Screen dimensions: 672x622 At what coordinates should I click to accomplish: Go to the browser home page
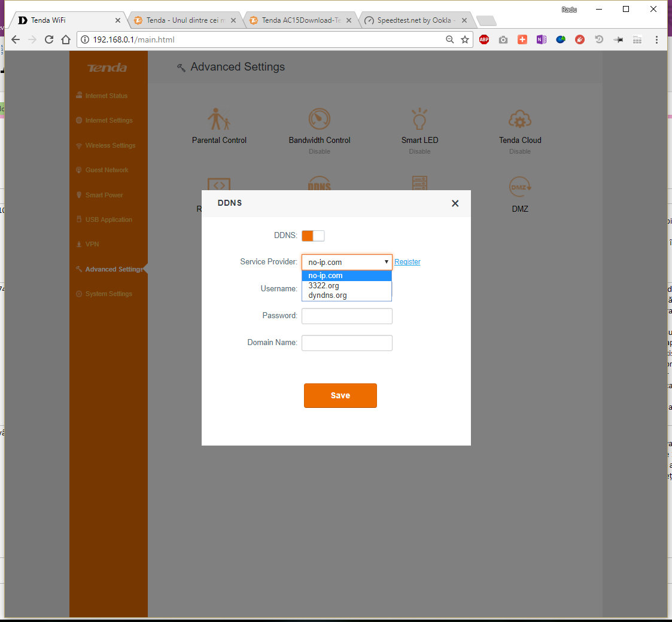click(x=66, y=39)
